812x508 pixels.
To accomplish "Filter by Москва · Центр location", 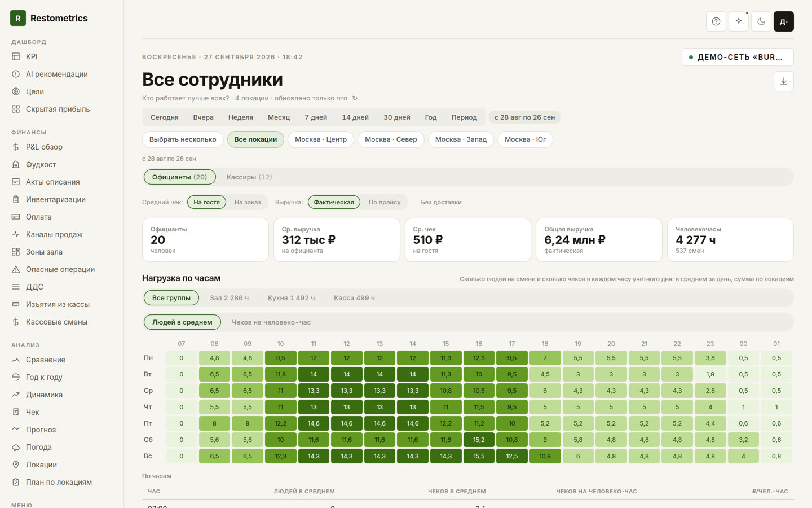I will pos(321,139).
